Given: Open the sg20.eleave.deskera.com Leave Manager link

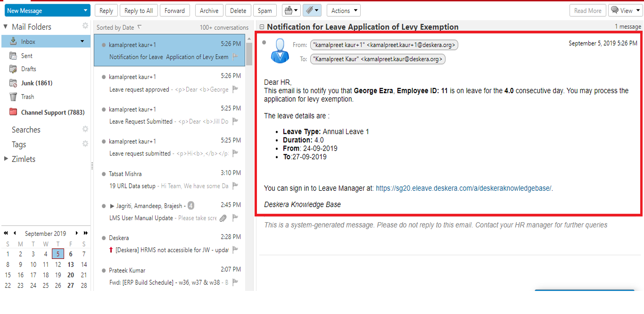Looking at the screenshot, I should [x=463, y=188].
